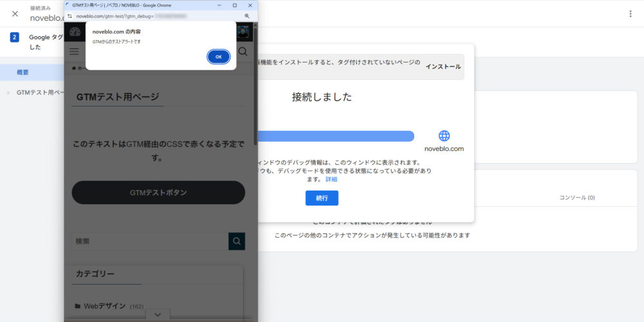Select the 概要 item in left sidebar
The height and width of the screenshot is (322, 644).
(23, 72)
